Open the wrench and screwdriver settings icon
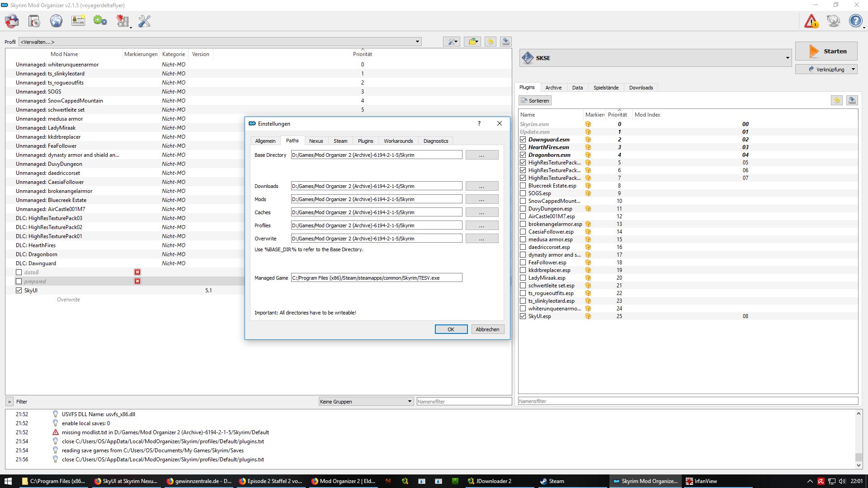 point(144,21)
